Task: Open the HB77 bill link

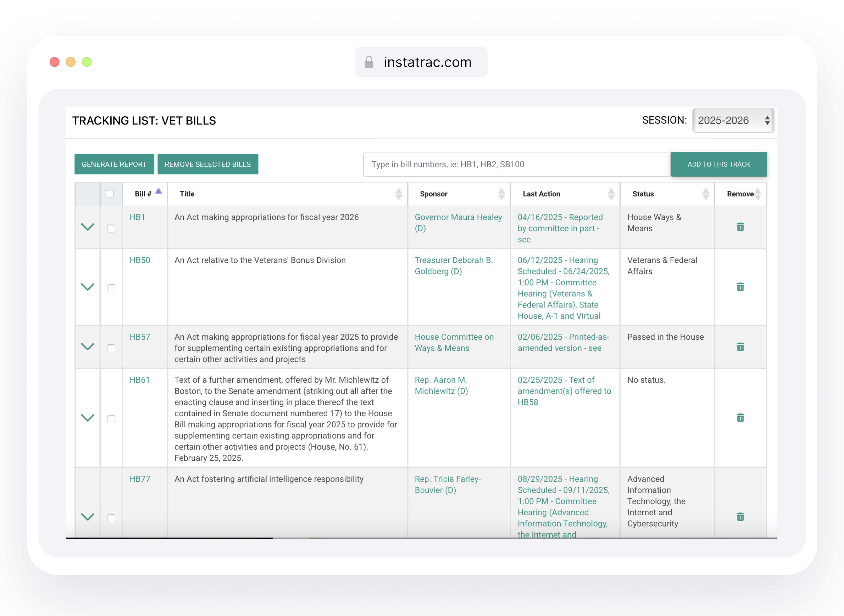Action: 140,479
